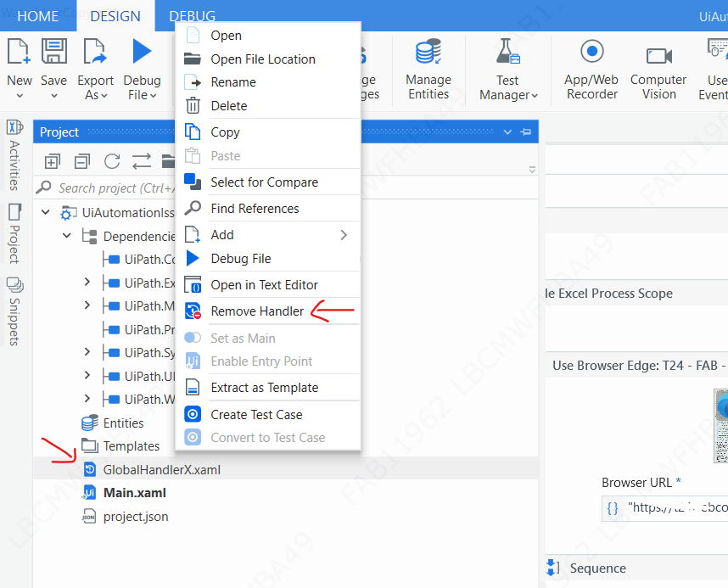Select the Entities tree item

click(x=124, y=423)
